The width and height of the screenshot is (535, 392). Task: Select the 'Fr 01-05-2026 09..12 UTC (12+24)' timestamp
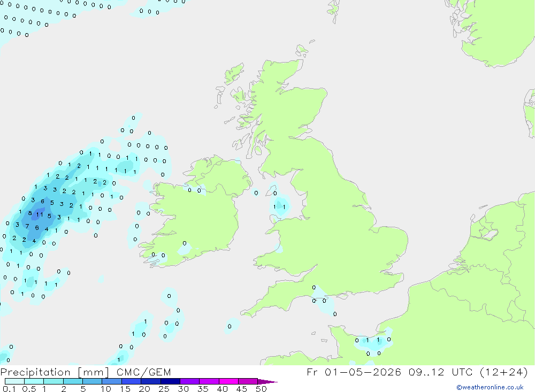(x=417, y=372)
